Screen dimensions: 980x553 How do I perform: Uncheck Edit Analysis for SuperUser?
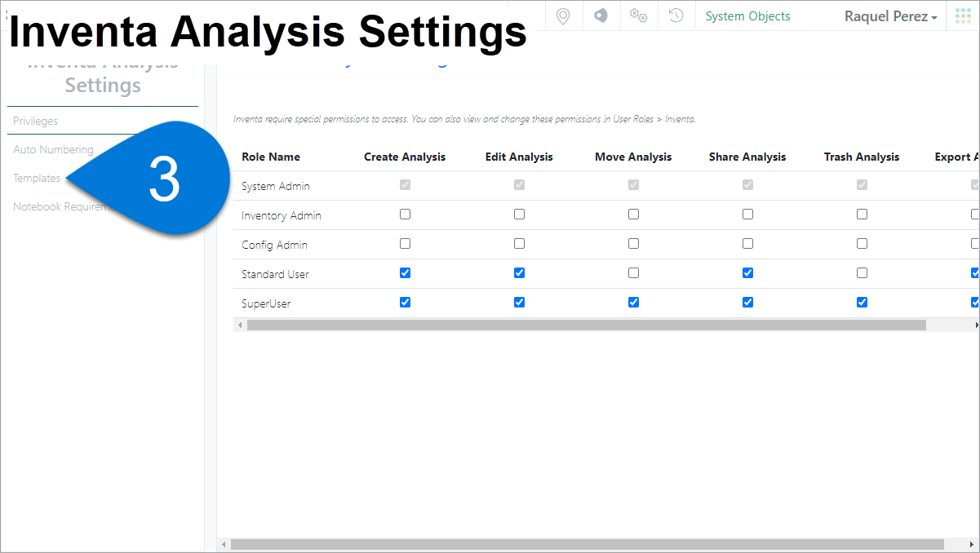tap(519, 303)
